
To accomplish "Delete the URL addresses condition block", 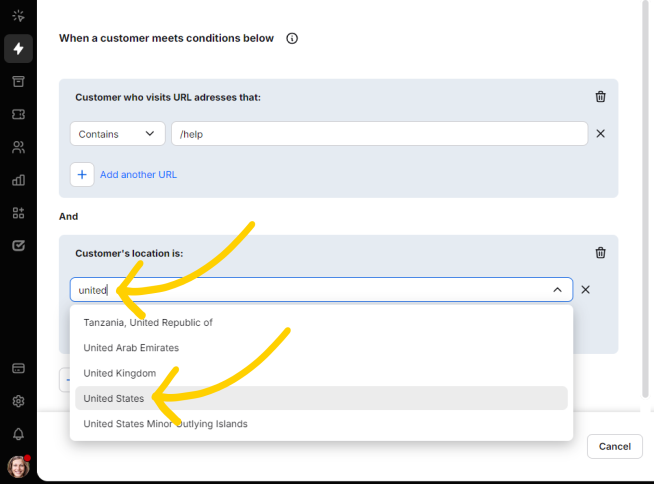I will point(600,97).
